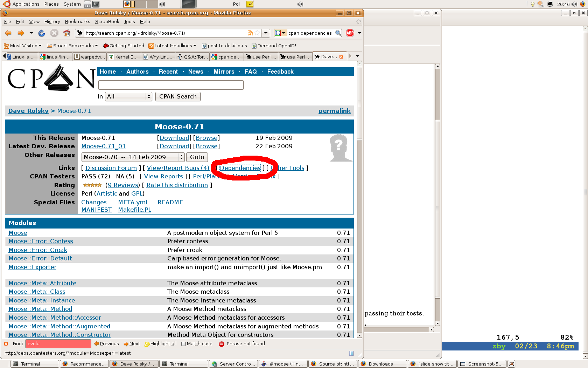Reload the page with the refresh icon
The image size is (588, 368).
tap(41, 33)
